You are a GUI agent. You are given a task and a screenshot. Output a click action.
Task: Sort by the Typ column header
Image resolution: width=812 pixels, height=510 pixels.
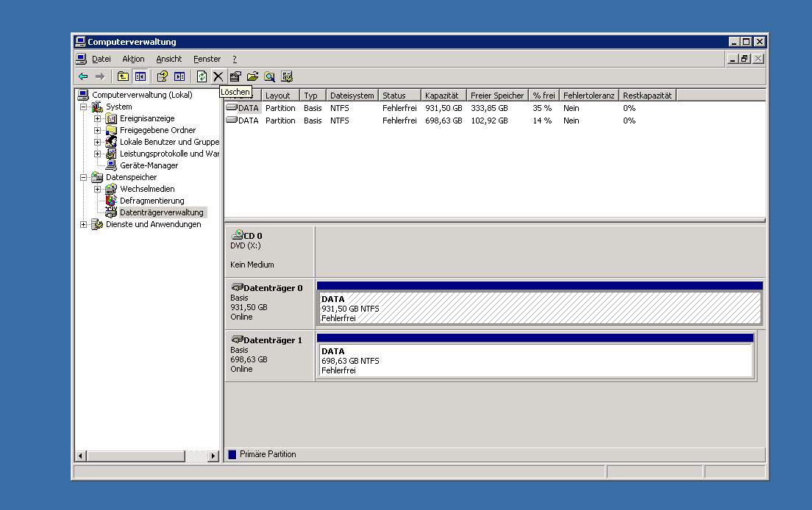click(313, 96)
